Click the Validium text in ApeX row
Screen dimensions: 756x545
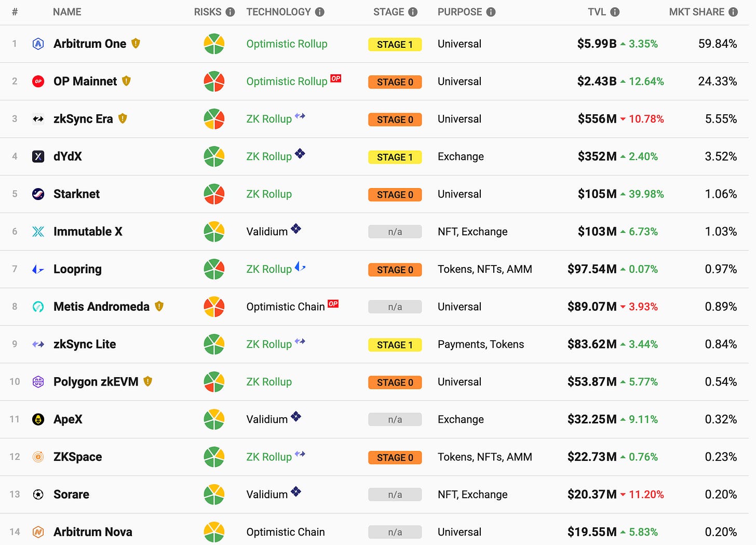coord(267,419)
